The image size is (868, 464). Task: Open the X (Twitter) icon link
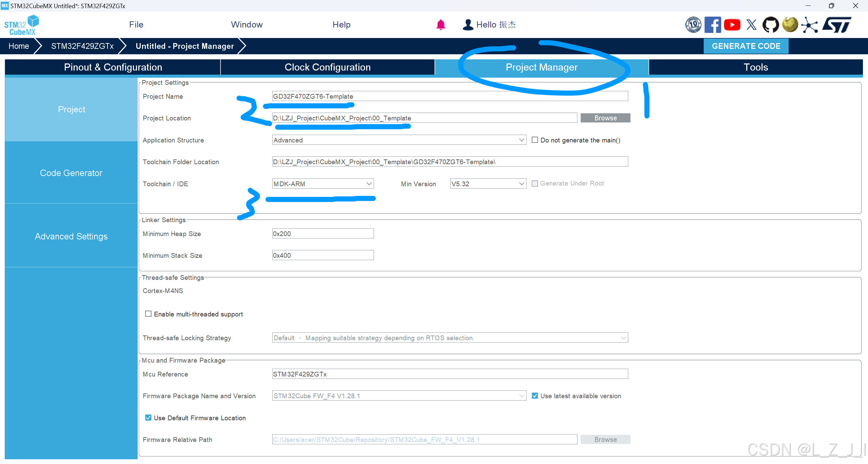tap(751, 25)
